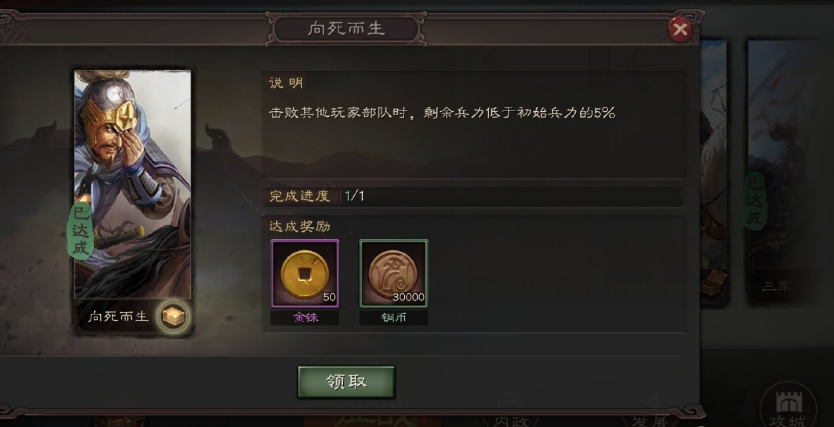This screenshot has height=427, width=834.
Task: Close the 向死而生 dialog
Action: [680, 29]
